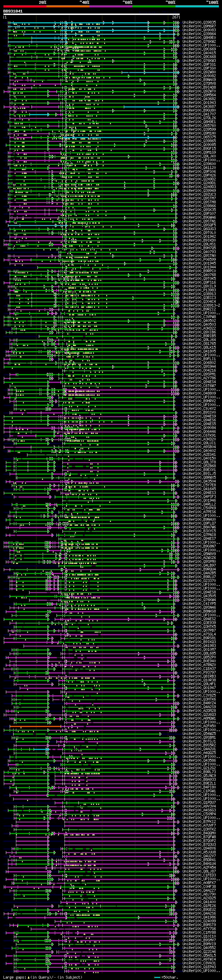Click the label UniRef100_B9IAD8
The width and height of the screenshot is (222, 980).
pyautogui.click(x=199, y=88)
